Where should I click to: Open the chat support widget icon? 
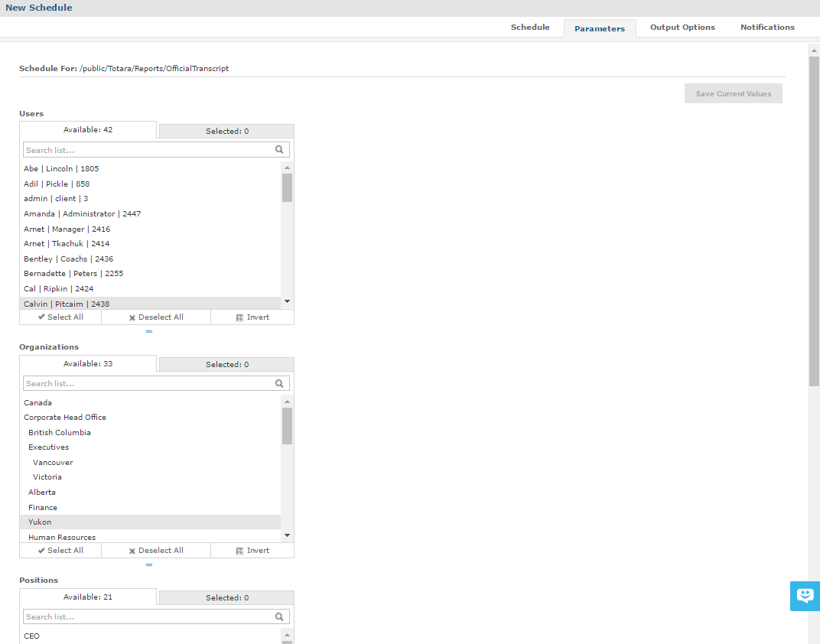coord(805,596)
